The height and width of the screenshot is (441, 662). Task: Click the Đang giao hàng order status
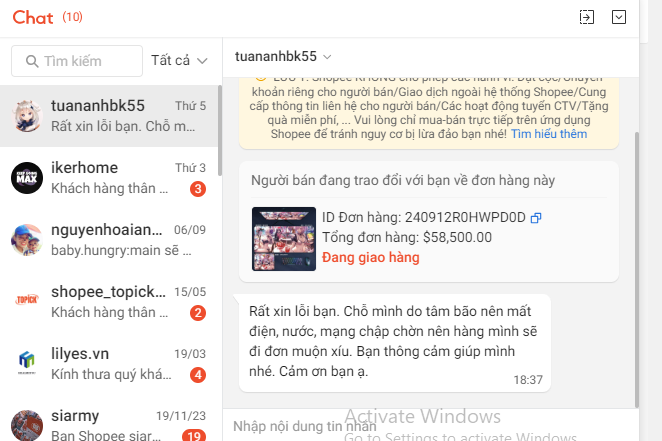(371, 257)
